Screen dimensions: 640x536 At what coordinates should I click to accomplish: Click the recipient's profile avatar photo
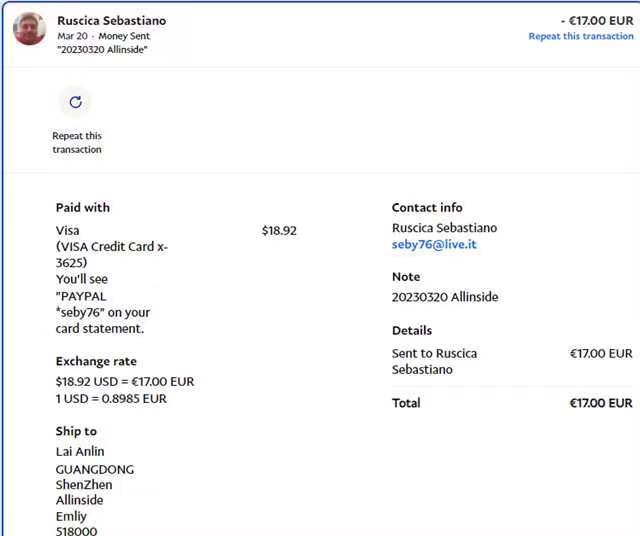tap(29, 29)
